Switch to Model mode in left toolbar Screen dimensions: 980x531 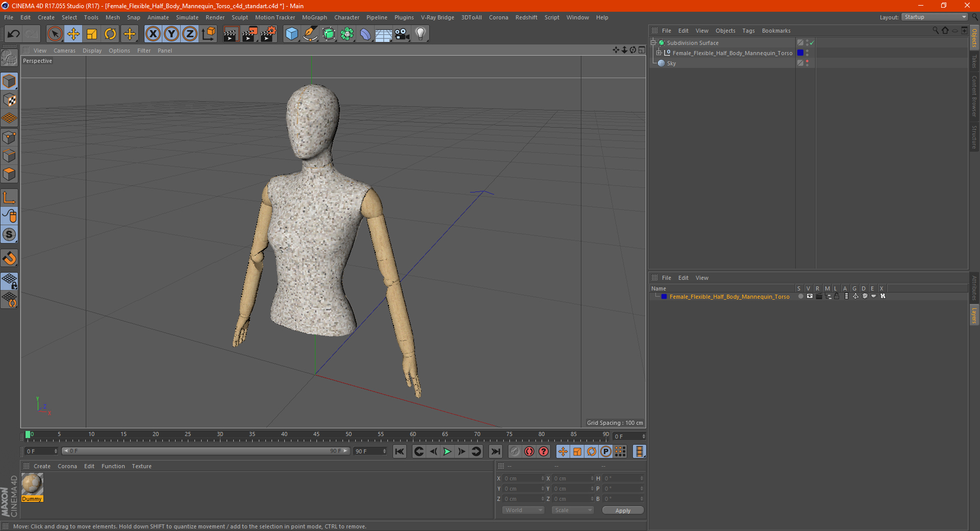click(9, 82)
